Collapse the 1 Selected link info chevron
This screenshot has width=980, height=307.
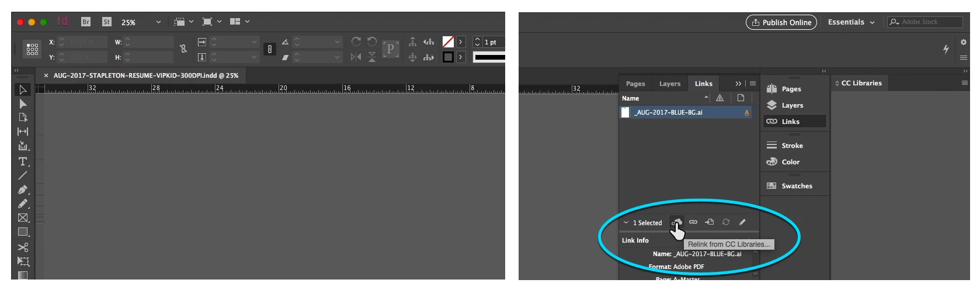click(x=626, y=223)
